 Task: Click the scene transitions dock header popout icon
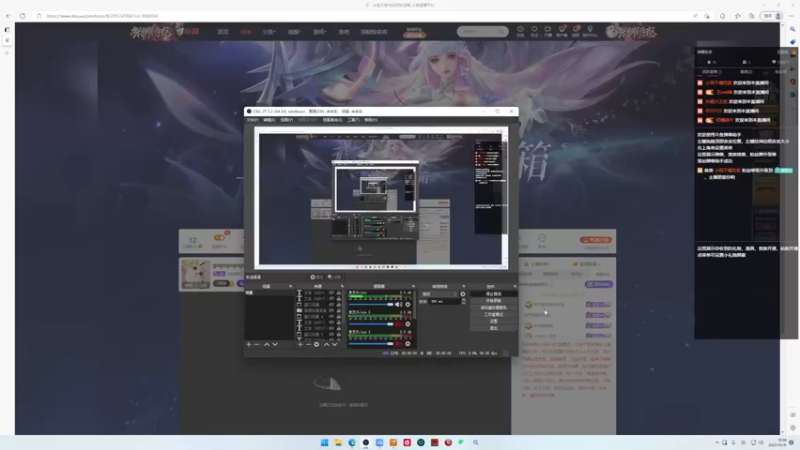pos(463,286)
